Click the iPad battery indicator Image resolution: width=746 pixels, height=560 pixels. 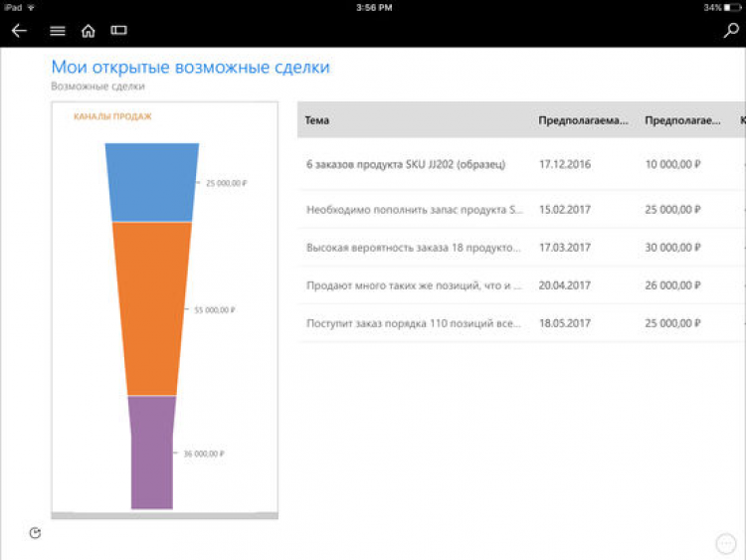point(731,7)
